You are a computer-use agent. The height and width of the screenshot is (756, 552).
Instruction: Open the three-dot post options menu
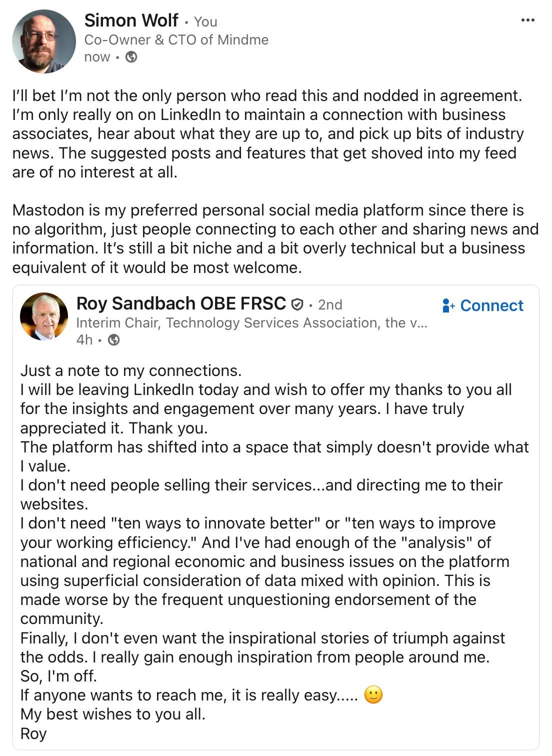click(x=527, y=20)
